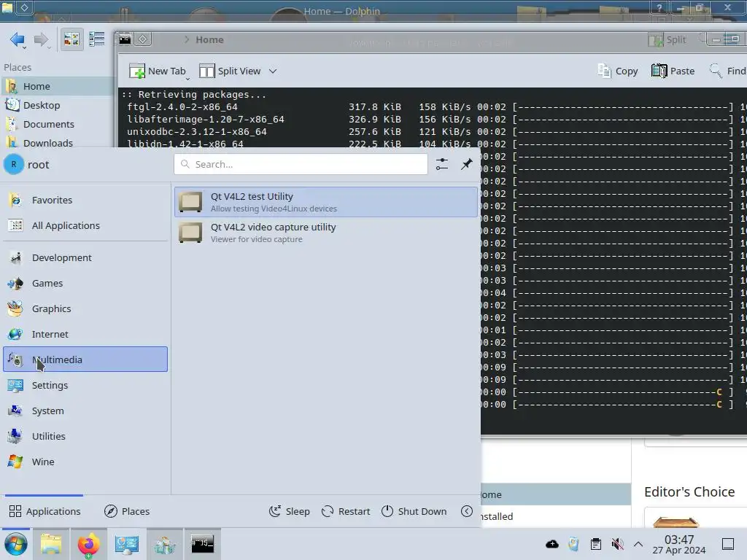This screenshot has width=747, height=560.
Task: Click ftgl-2.4.0-2-x86_64 package line
Action: coord(182,106)
